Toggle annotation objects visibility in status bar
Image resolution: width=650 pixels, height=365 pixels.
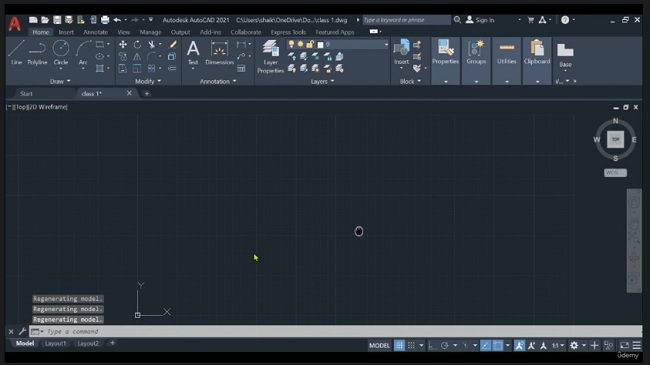coord(519,345)
